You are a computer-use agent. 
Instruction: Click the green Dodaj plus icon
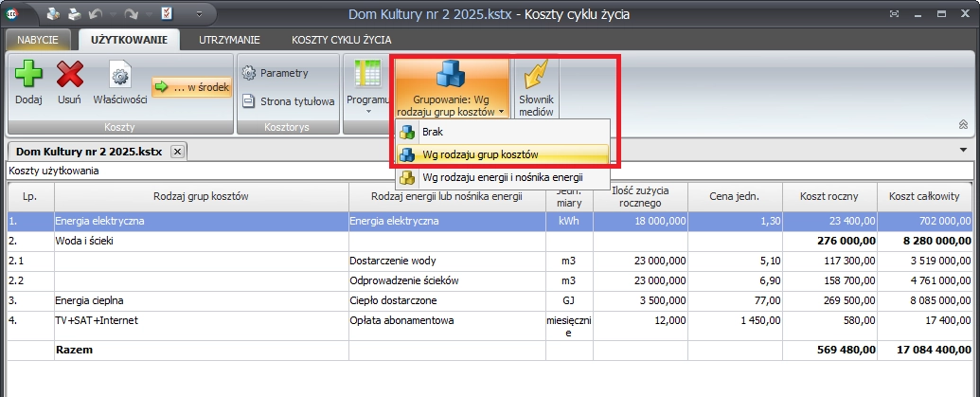pyautogui.click(x=28, y=75)
